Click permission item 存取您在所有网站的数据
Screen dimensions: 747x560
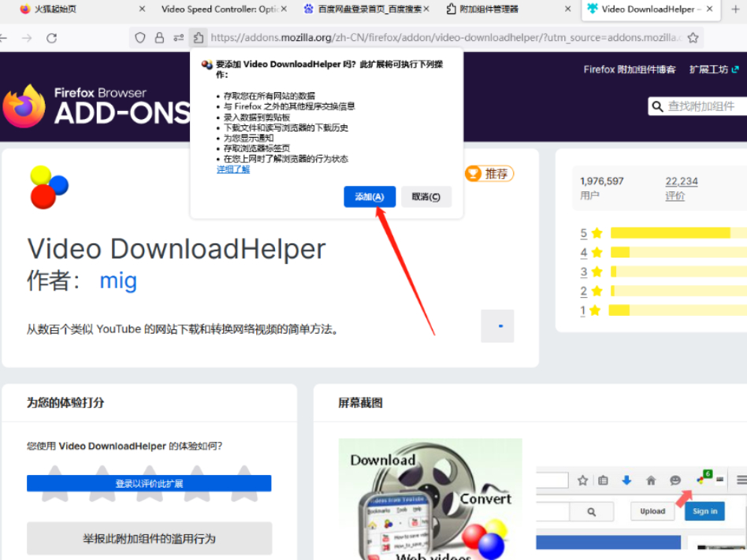(x=269, y=96)
